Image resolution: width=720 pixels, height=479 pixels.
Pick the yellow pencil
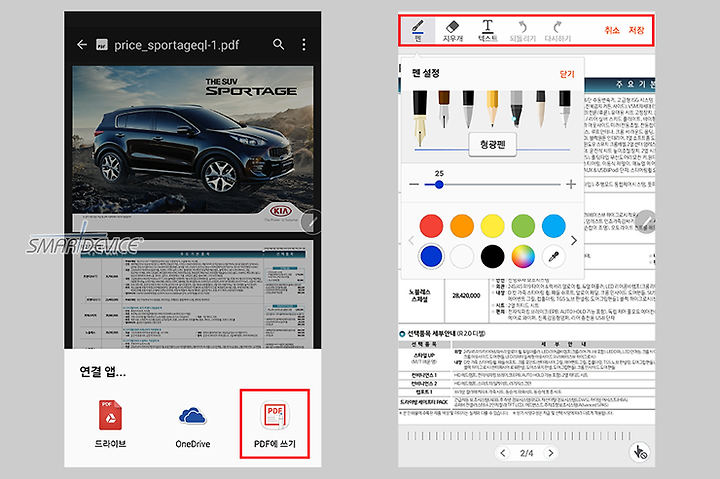coord(492,109)
